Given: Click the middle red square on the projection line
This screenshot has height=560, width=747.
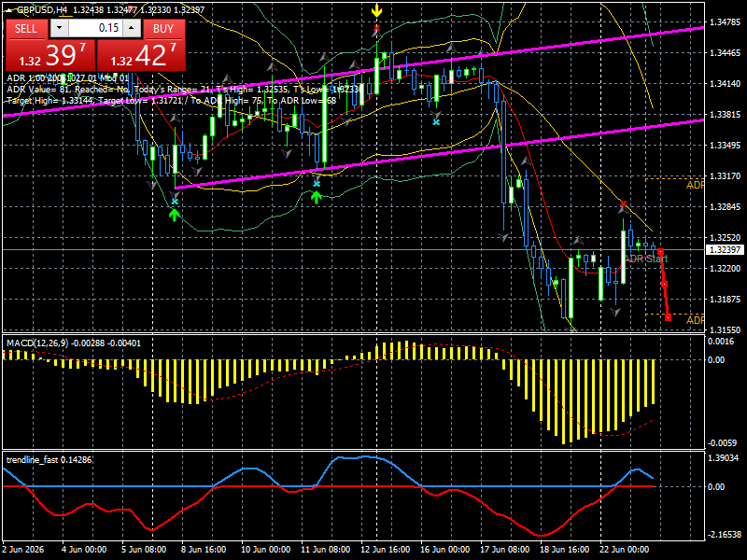Looking at the screenshot, I should pos(665,285).
